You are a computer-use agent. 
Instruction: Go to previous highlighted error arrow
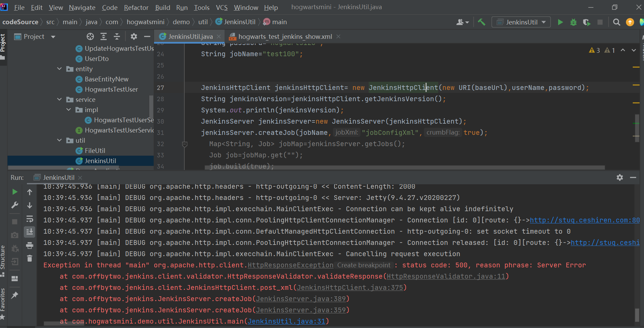pos(623,50)
